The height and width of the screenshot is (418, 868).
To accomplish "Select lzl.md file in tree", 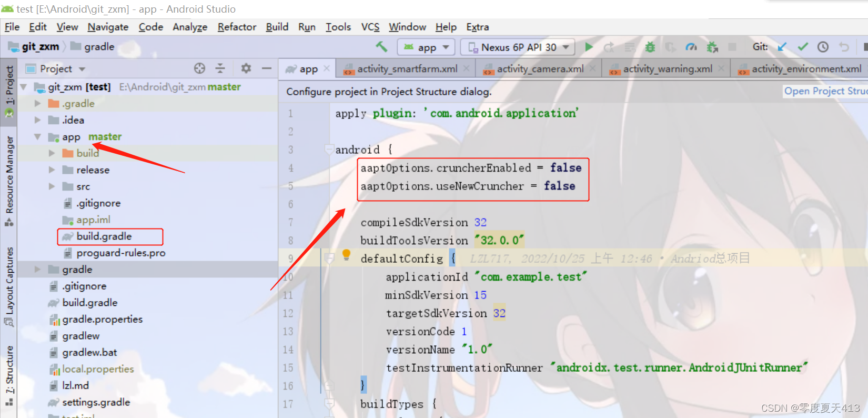I will [x=75, y=386].
